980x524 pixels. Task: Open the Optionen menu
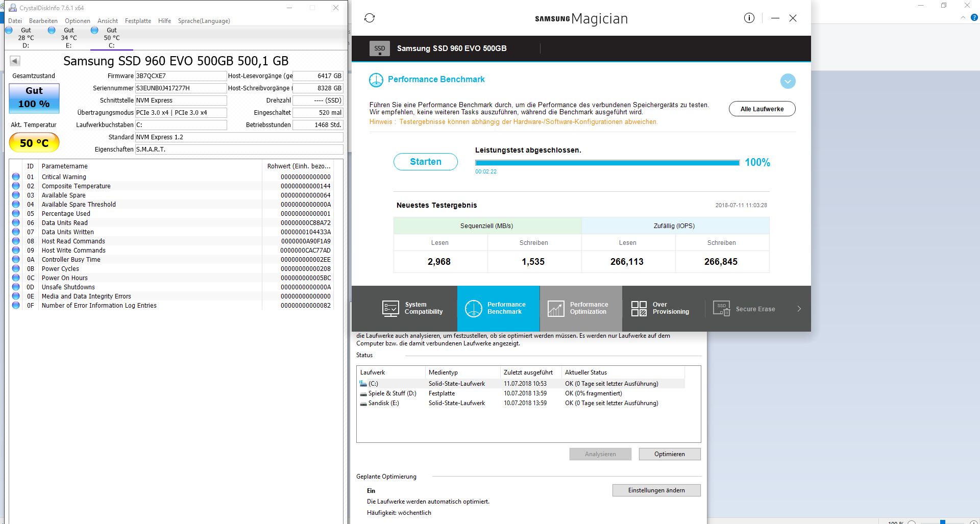[78, 21]
